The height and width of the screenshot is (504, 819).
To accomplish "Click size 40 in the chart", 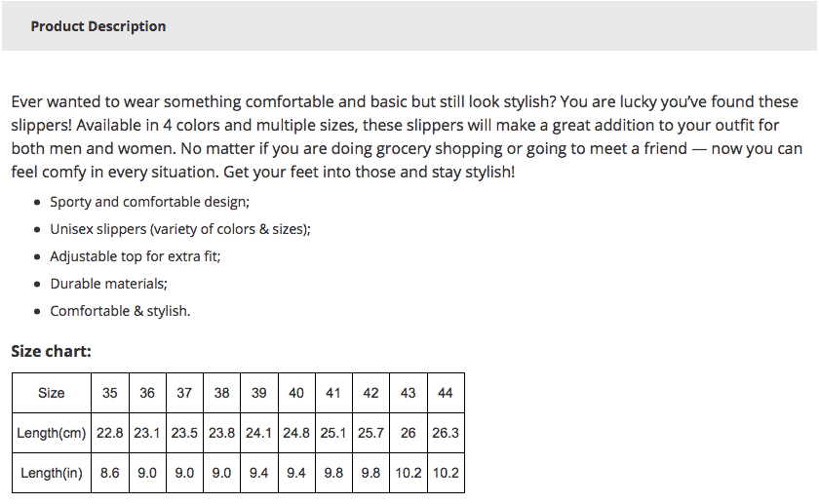I will [296, 393].
